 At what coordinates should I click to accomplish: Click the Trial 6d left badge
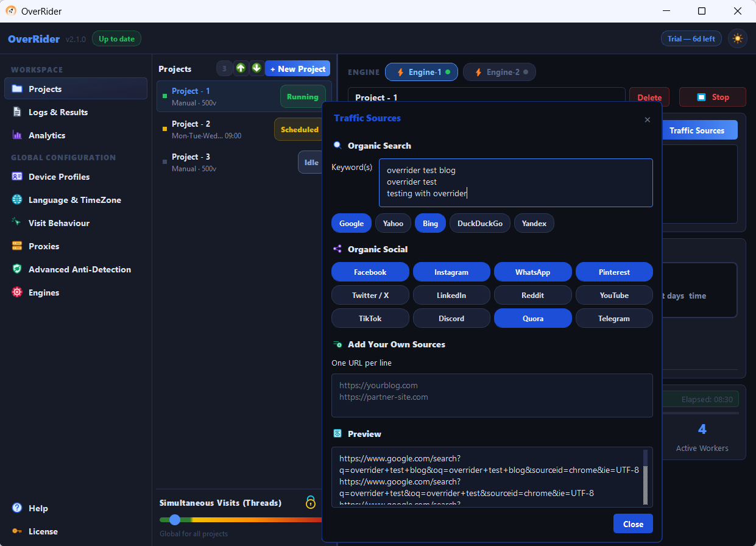pyautogui.click(x=691, y=39)
